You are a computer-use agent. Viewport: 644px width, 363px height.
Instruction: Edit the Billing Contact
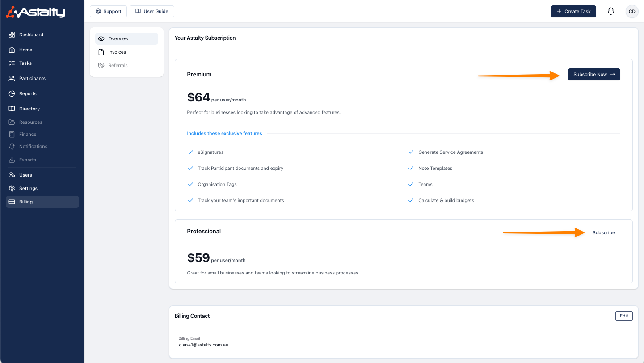point(624,316)
